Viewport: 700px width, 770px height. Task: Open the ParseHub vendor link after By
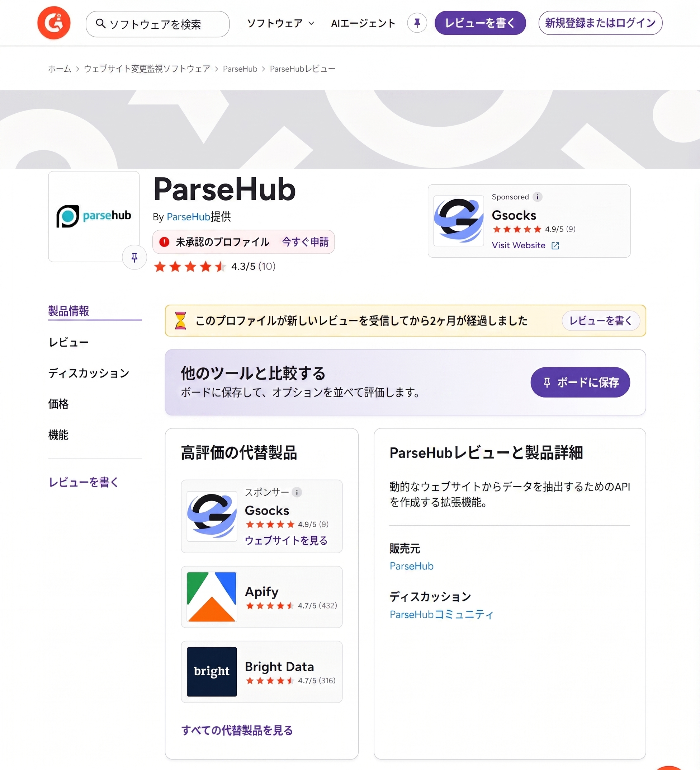189,217
